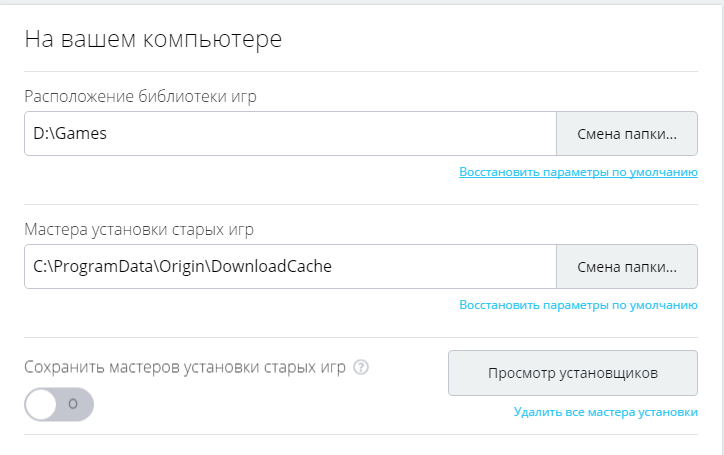Click the white knob of the toggle switch

pyautogui.click(x=41, y=404)
